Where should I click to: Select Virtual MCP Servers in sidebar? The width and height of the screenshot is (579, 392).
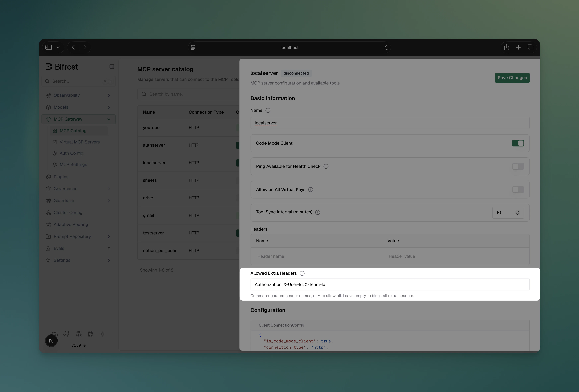click(79, 142)
